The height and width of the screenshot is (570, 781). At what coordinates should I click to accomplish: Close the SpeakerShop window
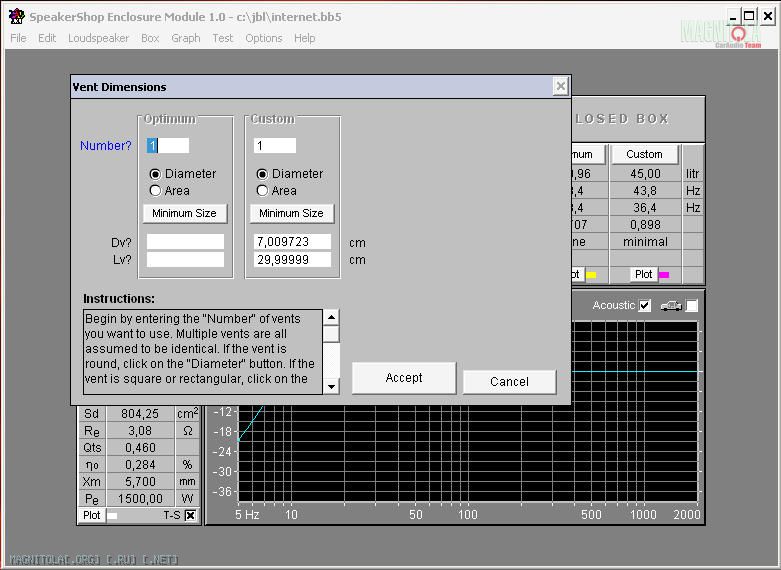tap(768, 16)
